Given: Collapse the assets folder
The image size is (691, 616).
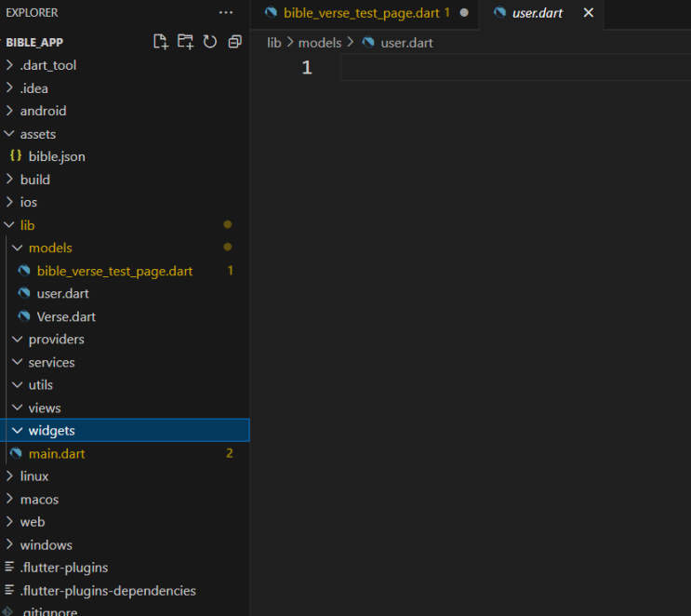Looking at the screenshot, I should click(x=126, y=134).
